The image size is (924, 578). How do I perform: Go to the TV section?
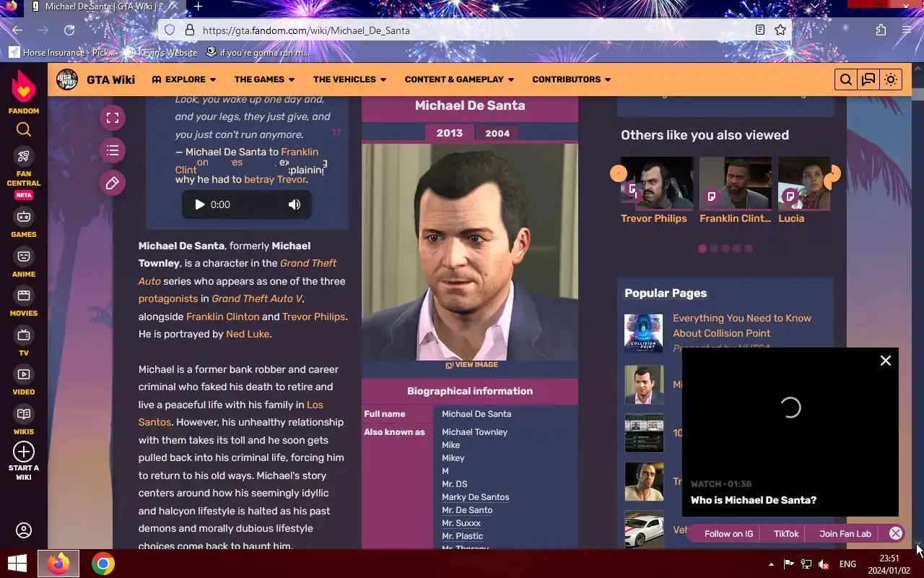click(x=24, y=342)
